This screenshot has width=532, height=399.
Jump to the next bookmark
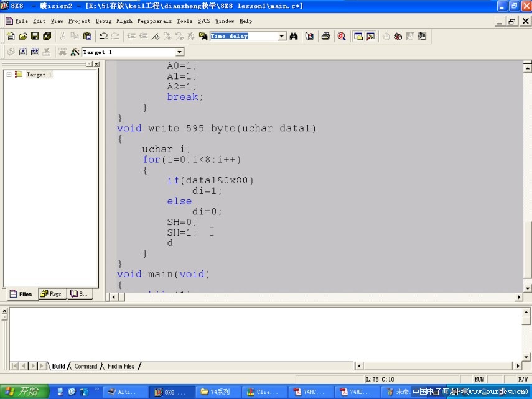pos(167,36)
